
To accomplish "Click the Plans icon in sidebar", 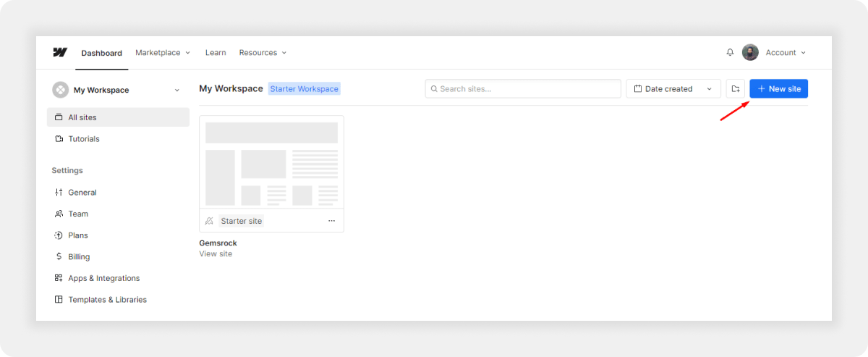I will coord(59,235).
